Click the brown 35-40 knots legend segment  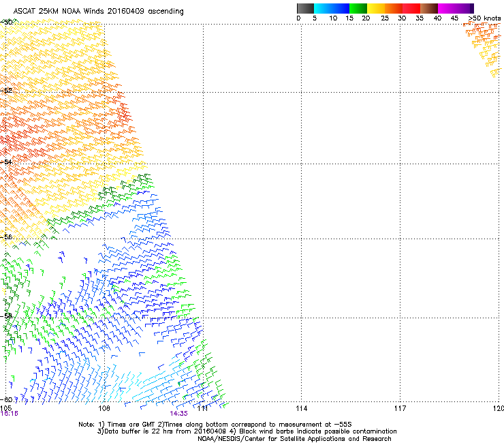(429, 8)
